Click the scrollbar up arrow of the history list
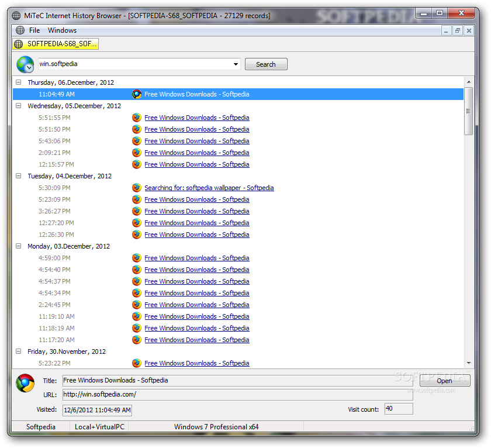The width and height of the screenshot is (491, 448). pos(468,82)
